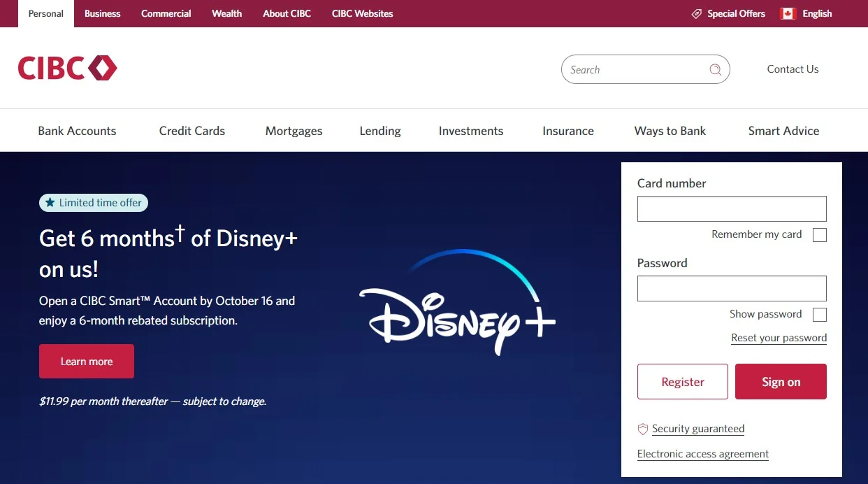The image size is (868, 484).
Task: Toggle Remember my card off
Action: tap(818, 235)
